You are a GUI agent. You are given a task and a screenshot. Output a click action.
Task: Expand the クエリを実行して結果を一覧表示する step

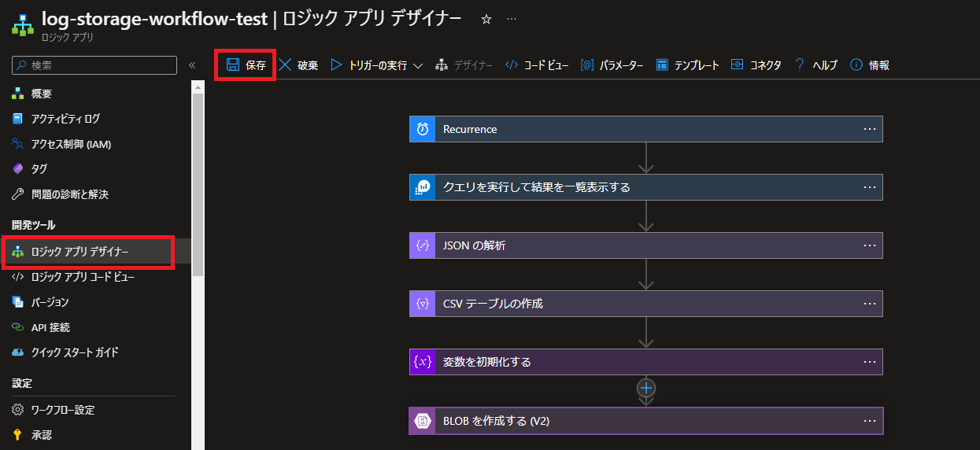645,187
